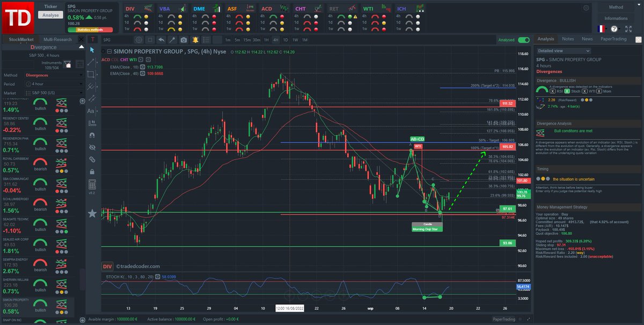The height and width of the screenshot is (325, 644).
Task: Switch to the Notes tab
Action: [568, 39]
